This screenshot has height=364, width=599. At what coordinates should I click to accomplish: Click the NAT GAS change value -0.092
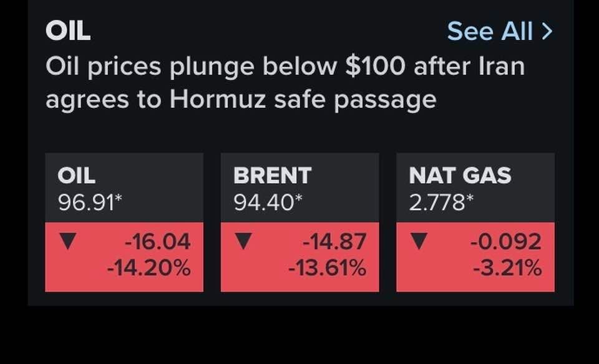pos(505,241)
